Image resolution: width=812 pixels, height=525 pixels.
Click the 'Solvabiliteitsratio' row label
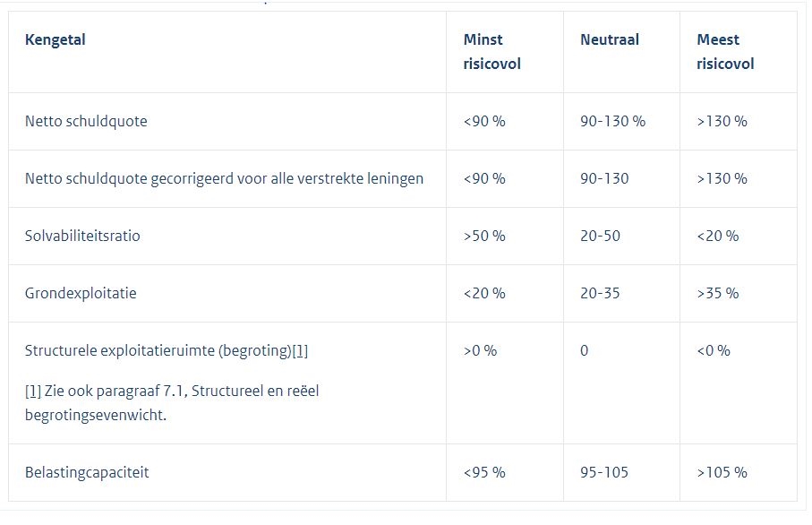pyautogui.click(x=82, y=236)
